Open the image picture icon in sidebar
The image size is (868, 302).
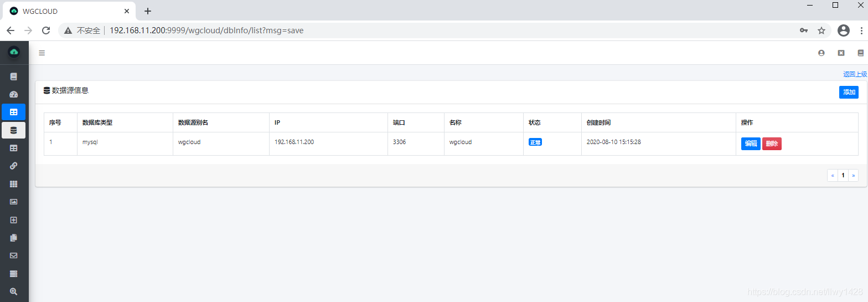pyautogui.click(x=14, y=202)
